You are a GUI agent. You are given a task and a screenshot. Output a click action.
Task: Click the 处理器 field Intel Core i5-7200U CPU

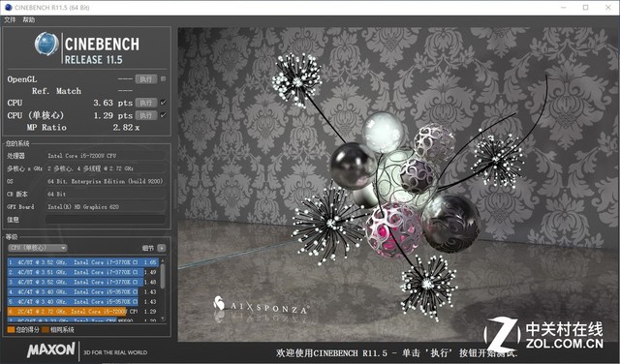[x=106, y=156]
